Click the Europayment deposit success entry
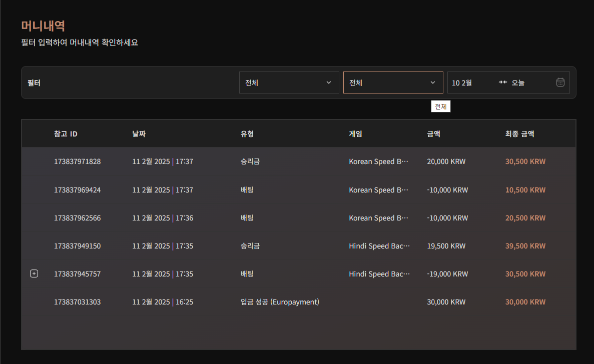 point(280,302)
